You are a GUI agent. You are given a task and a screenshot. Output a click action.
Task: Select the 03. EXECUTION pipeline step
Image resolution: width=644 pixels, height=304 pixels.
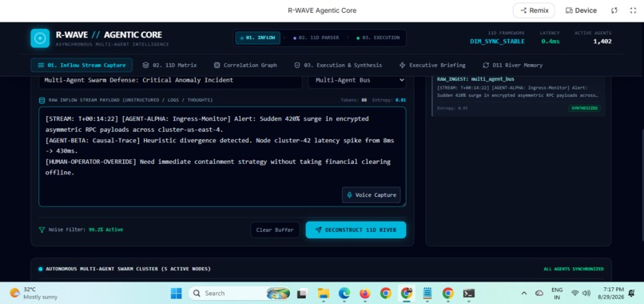(378, 38)
